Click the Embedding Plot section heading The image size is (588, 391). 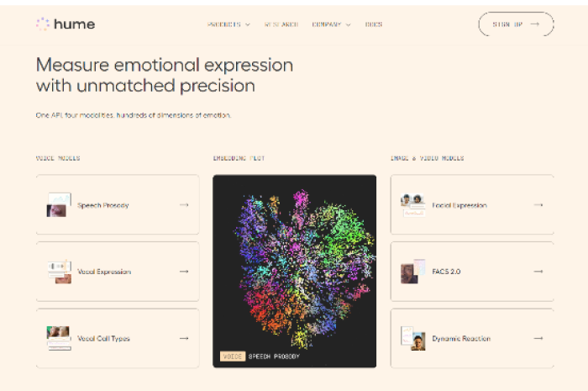coord(239,158)
